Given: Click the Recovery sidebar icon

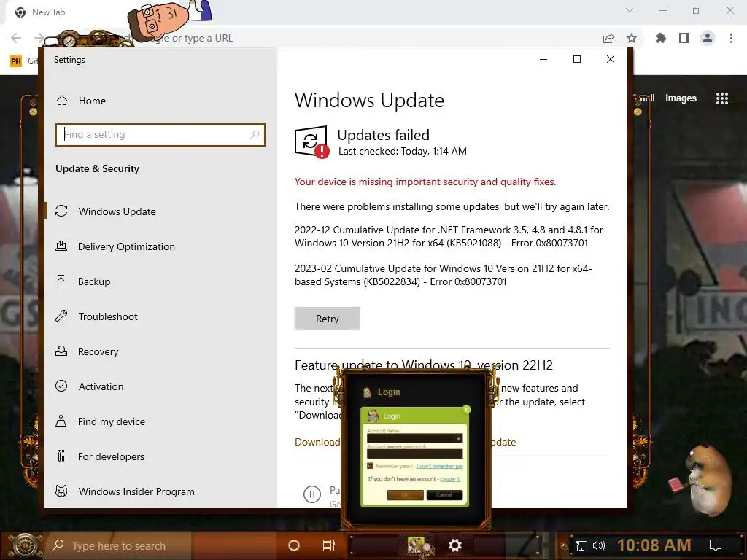Looking at the screenshot, I should [x=61, y=351].
